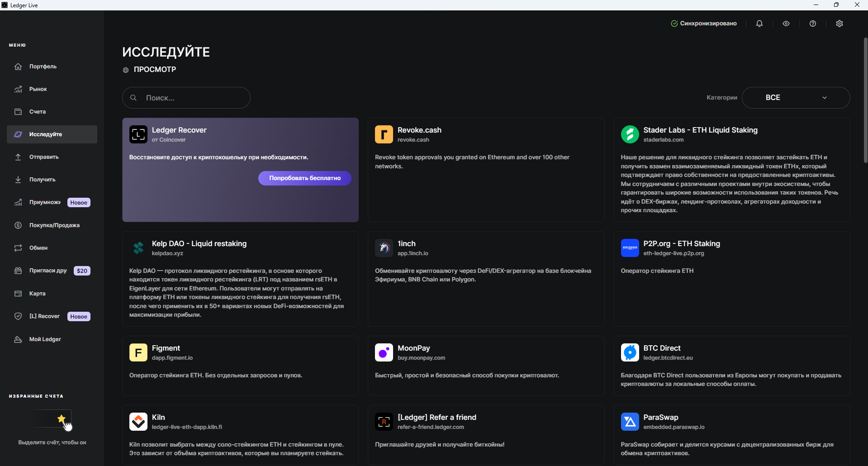Click the text 'dapp.figment.io'
The width and height of the screenshot is (868, 466).
point(172,358)
